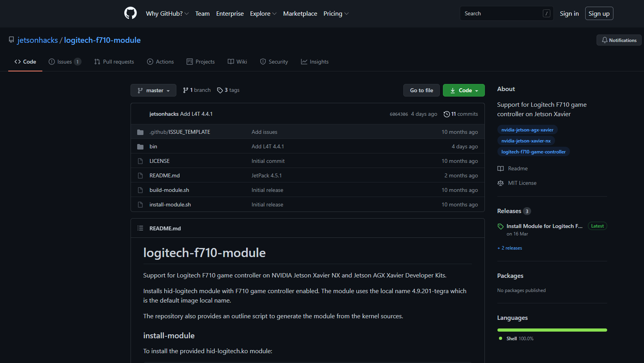Open the bin folder icon
The width and height of the screenshot is (644, 363).
(x=140, y=147)
